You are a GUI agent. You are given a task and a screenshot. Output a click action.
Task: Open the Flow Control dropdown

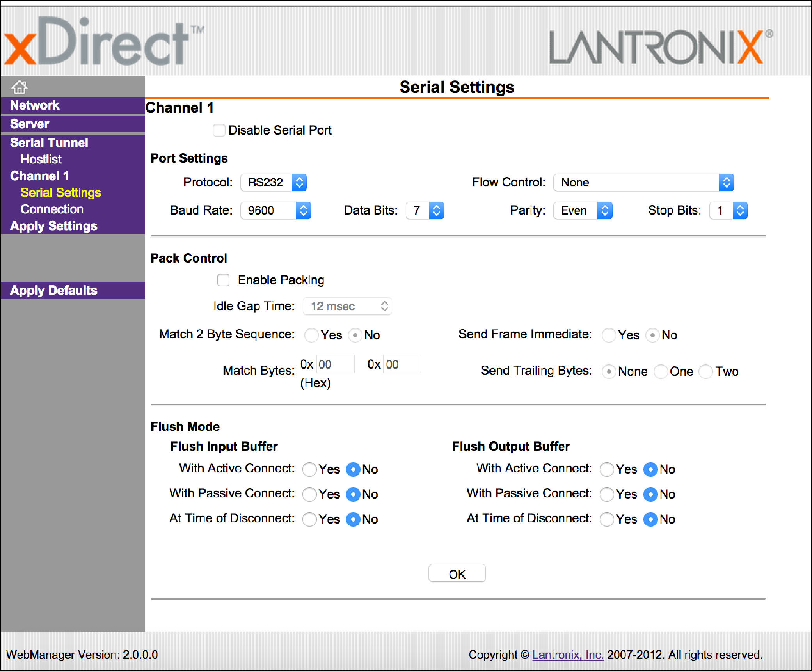tap(644, 183)
